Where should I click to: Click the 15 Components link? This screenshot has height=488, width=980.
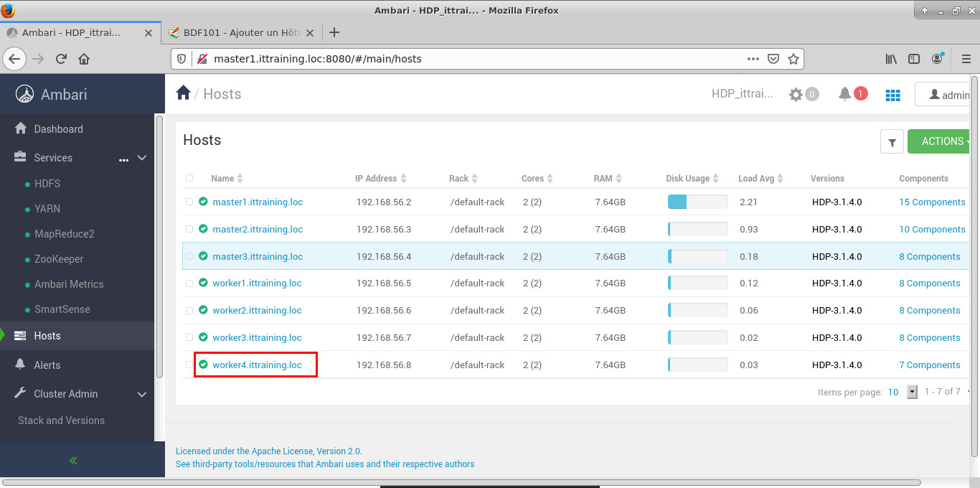tap(932, 202)
